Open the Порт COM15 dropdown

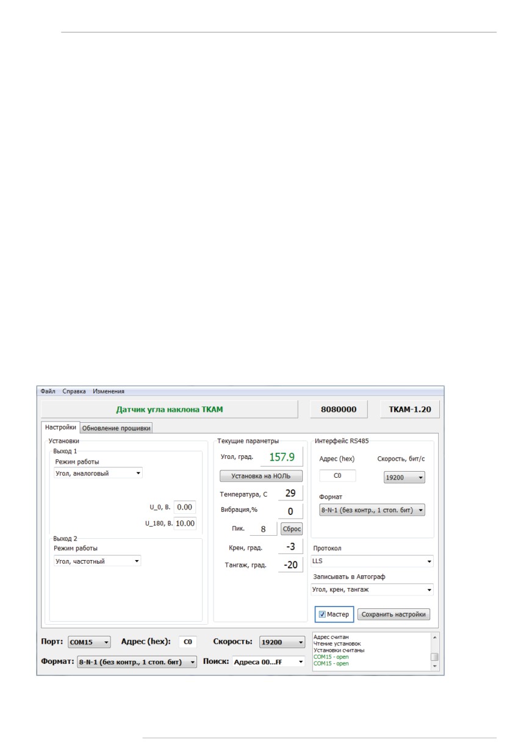[x=89, y=642]
